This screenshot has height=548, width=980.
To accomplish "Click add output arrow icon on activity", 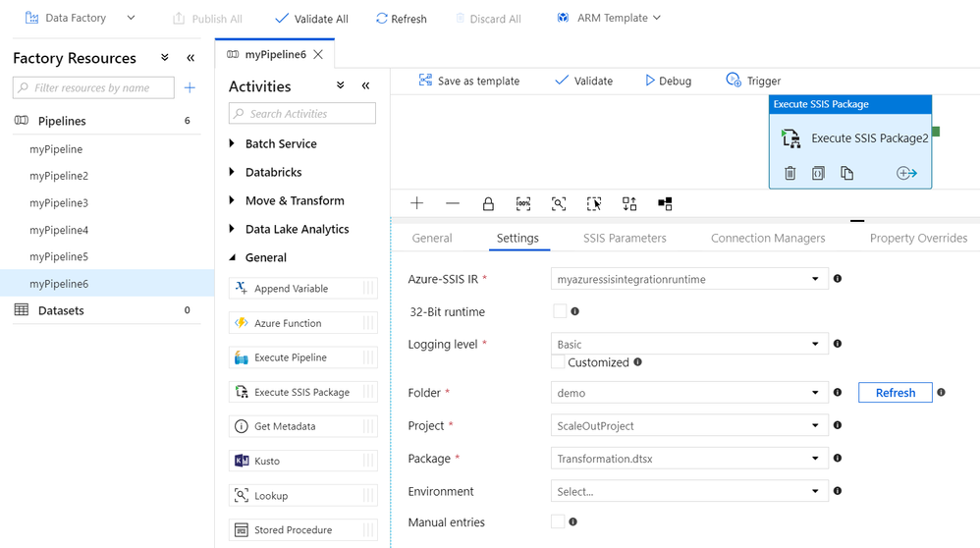I will click(906, 173).
